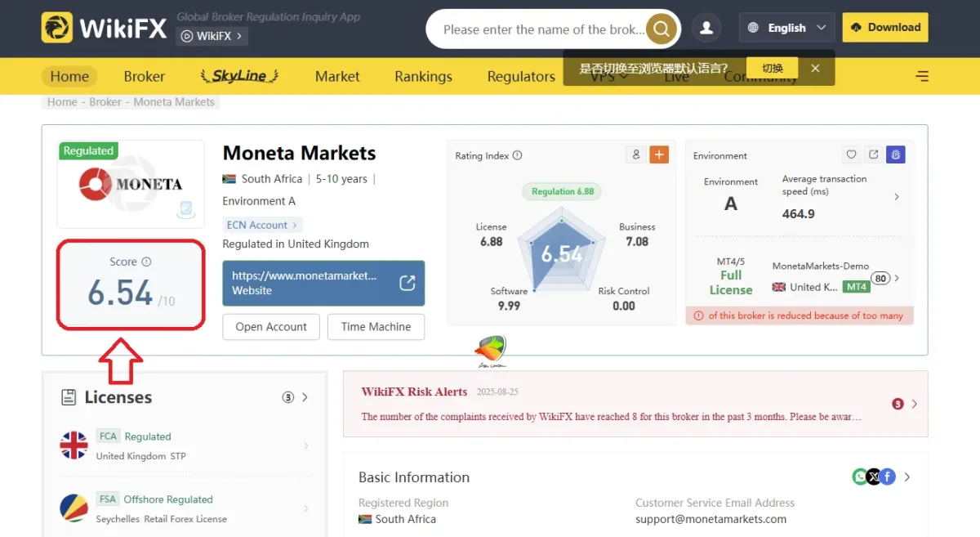The height and width of the screenshot is (537, 980).
Task: Select the Home nav tab
Action: [69, 76]
